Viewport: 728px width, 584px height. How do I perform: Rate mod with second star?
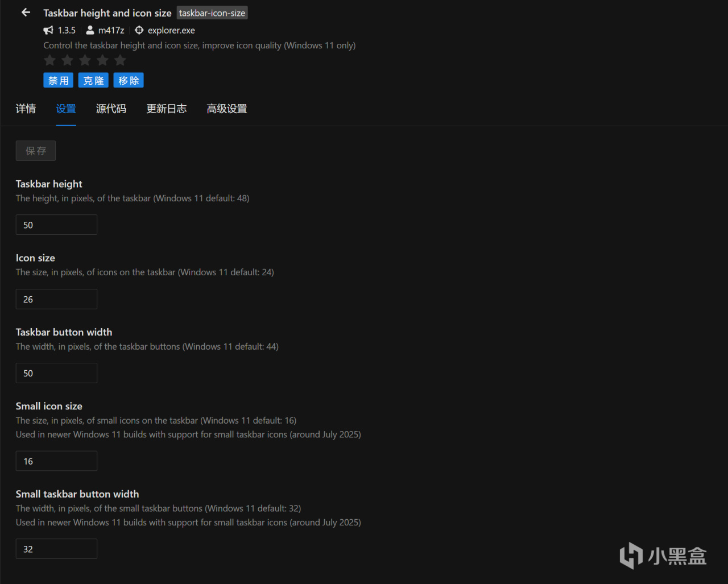point(68,60)
